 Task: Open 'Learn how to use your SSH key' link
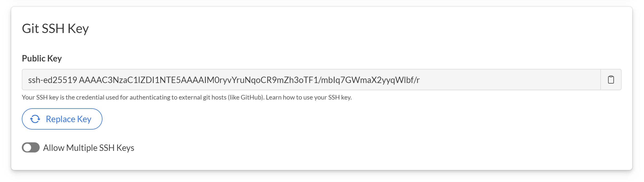click(x=309, y=97)
